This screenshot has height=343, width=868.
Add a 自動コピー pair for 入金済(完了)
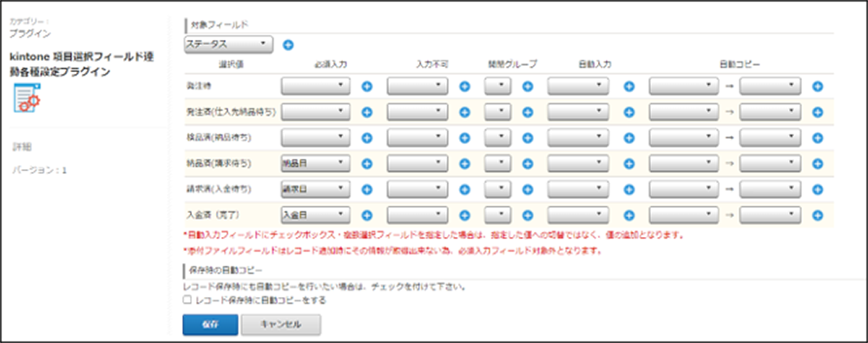point(818,215)
